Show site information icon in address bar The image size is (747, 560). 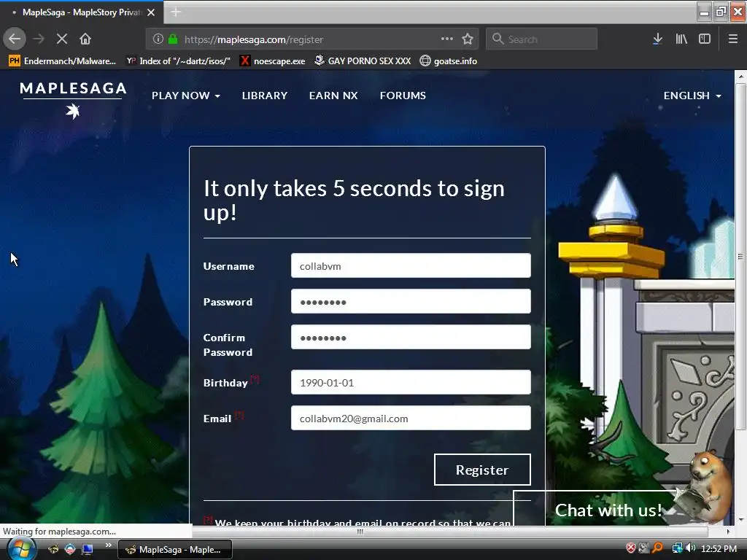tap(158, 39)
